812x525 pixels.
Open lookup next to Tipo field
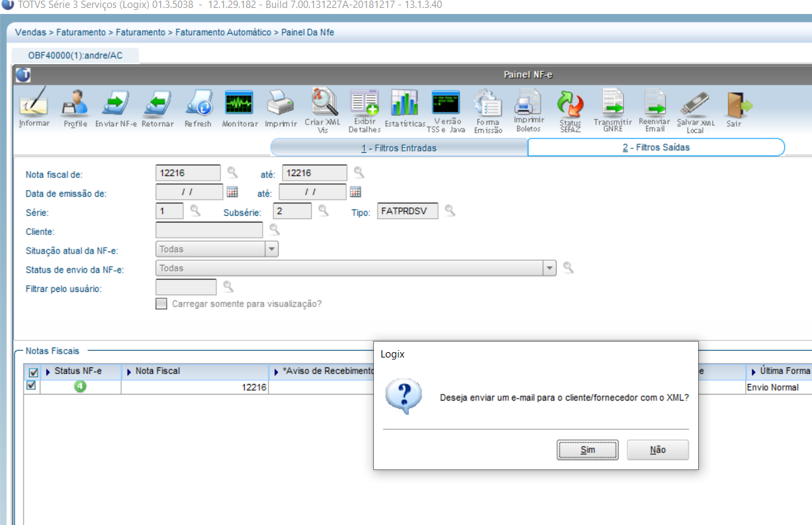pos(450,211)
